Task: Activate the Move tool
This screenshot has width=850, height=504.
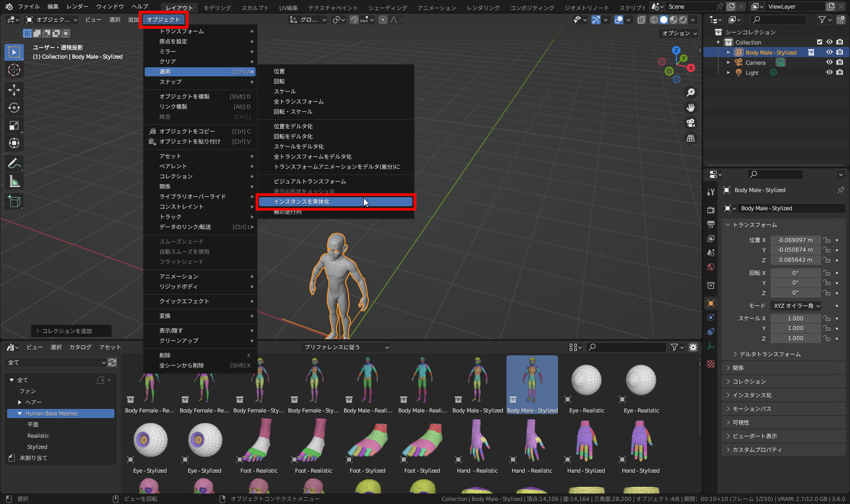Action: pos(14,90)
